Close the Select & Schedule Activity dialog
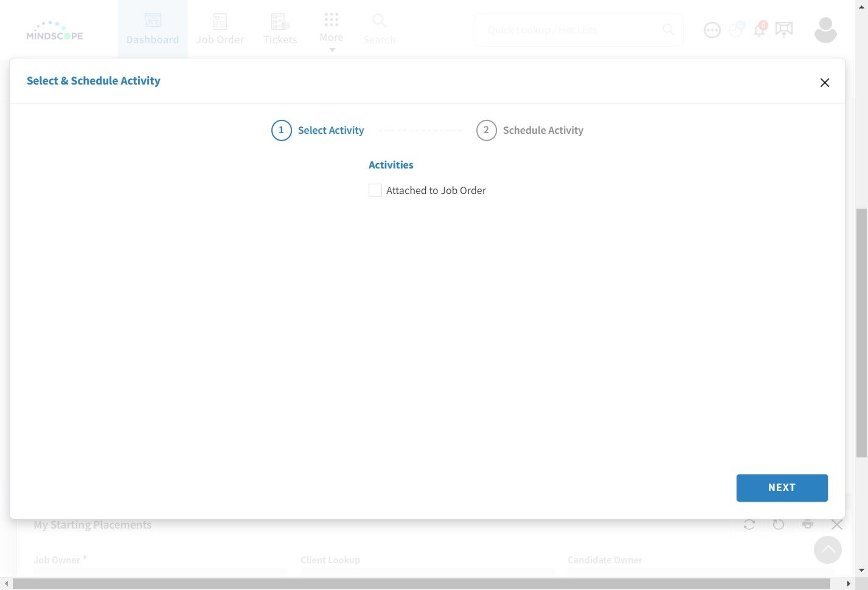The image size is (868, 590). pyautogui.click(x=824, y=83)
